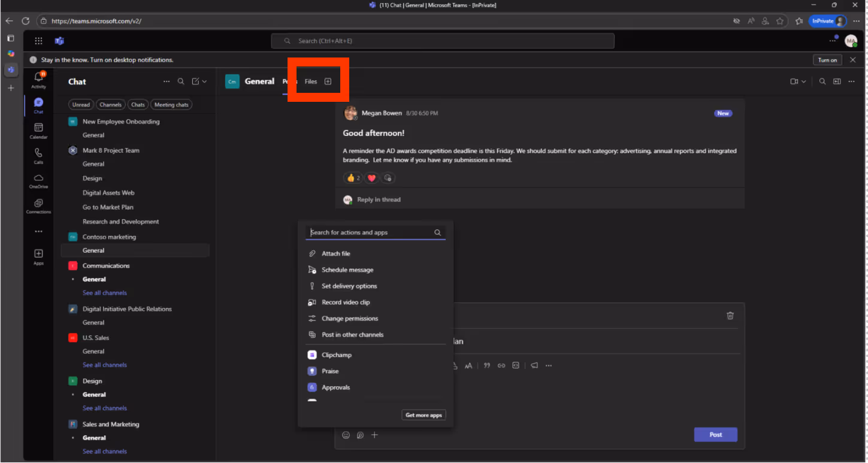Switch to the Files tab
868x463 pixels.
[x=311, y=81]
